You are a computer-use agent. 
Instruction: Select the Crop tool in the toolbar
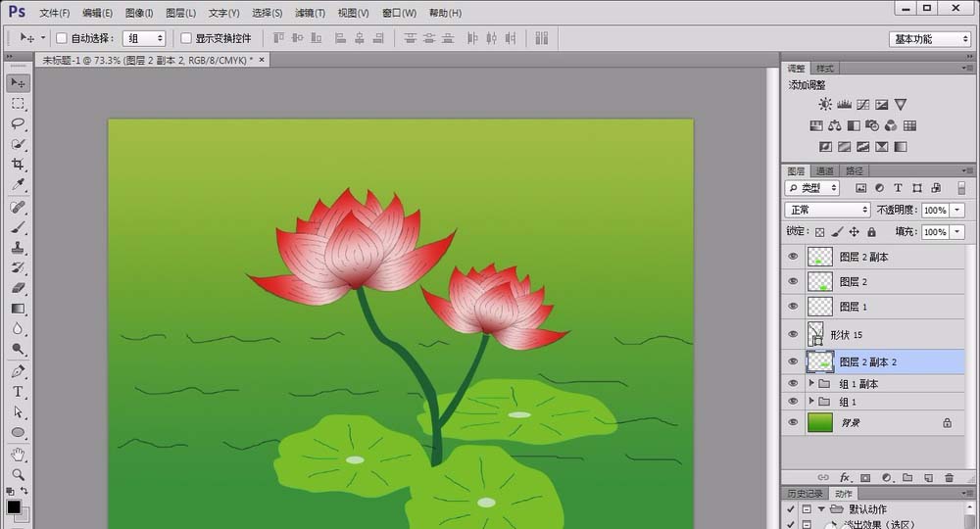(18, 165)
